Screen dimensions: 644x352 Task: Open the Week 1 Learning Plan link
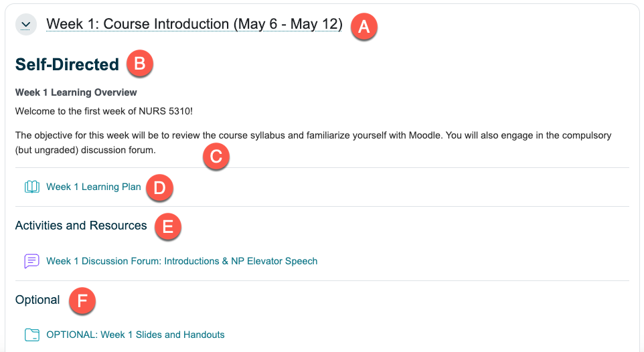click(x=94, y=187)
